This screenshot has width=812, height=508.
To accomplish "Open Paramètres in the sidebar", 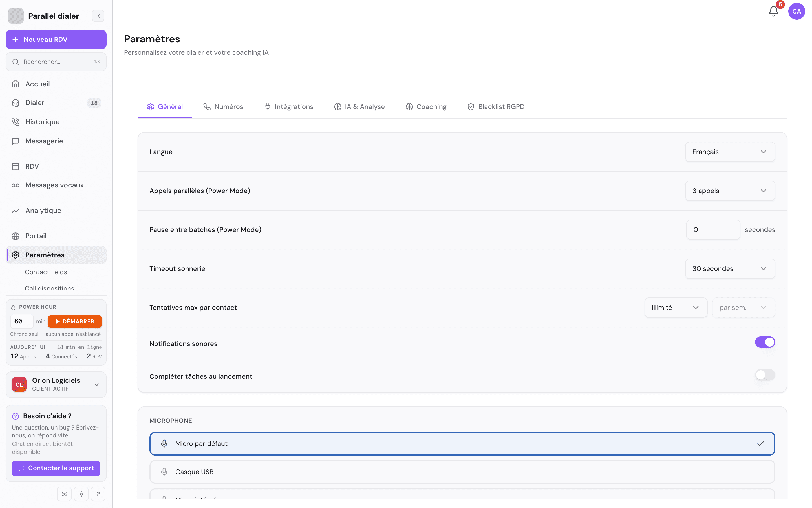I will 56,255.
